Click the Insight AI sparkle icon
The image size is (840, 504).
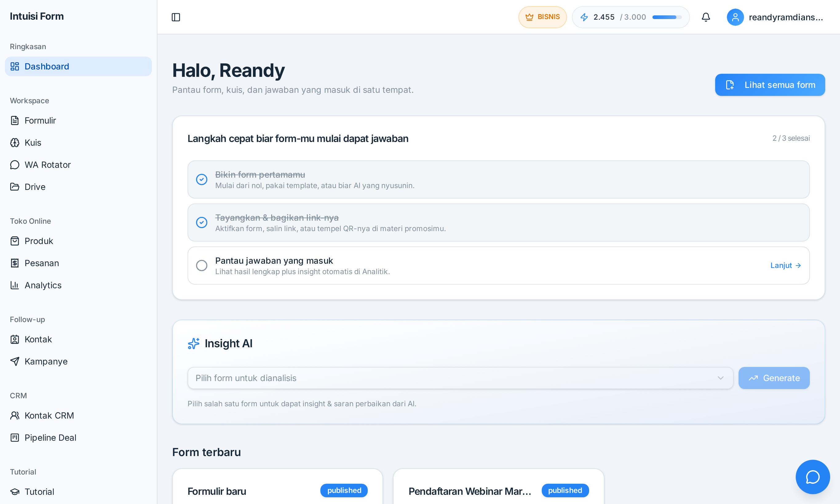pyautogui.click(x=194, y=344)
